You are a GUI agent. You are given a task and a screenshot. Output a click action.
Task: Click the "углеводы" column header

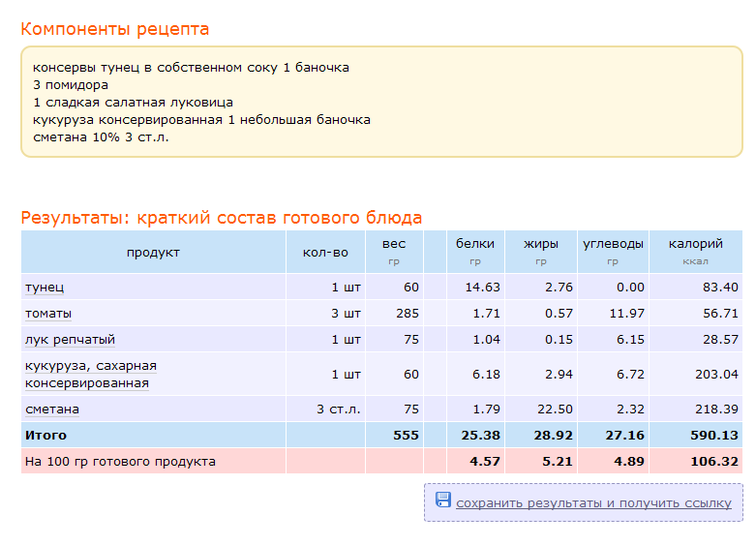pyautogui.click(x=613, y=245)
